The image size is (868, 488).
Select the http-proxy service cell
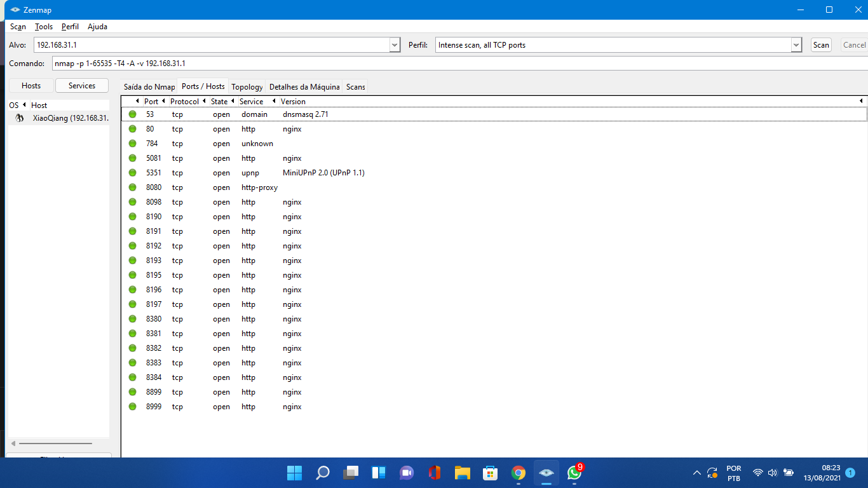click(259, 187)
